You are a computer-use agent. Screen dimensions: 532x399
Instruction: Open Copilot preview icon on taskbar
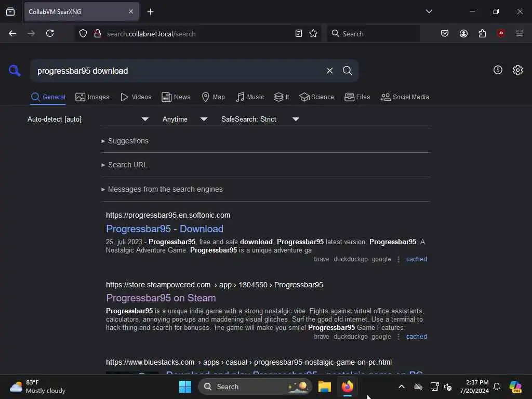[x=515, y=387]
